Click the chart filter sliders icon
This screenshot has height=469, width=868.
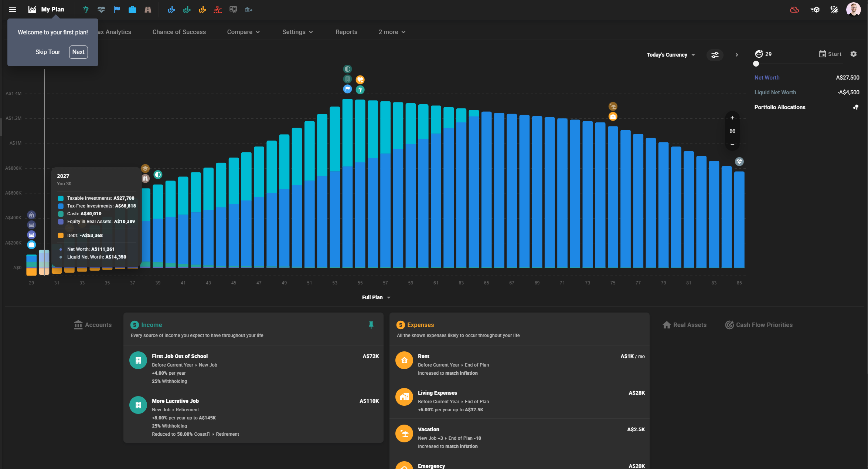pyautogui.click(x=715, y=55)
